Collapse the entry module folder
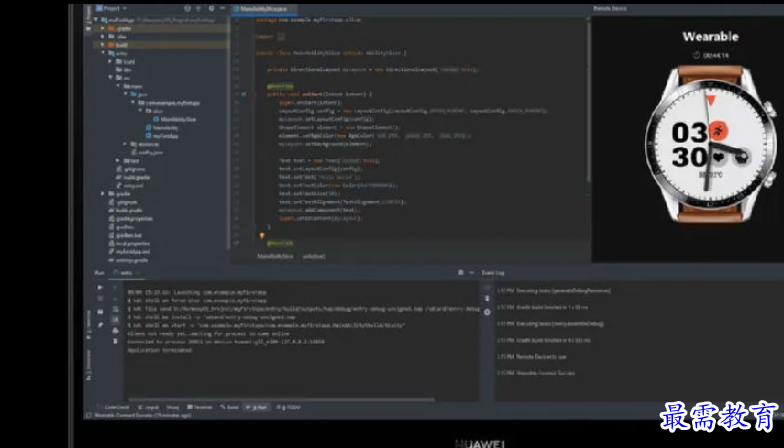This screenshot has width=784, height=448. coord(105,53)
